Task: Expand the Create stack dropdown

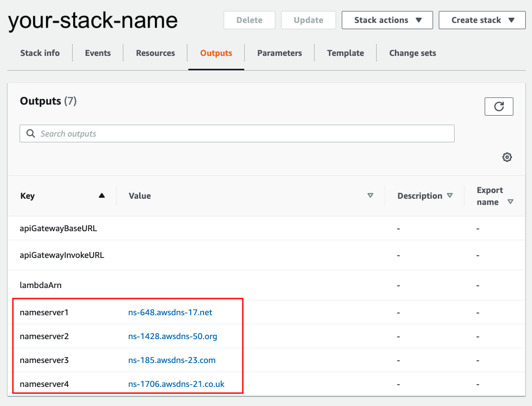Action: [x=482, y=20]
